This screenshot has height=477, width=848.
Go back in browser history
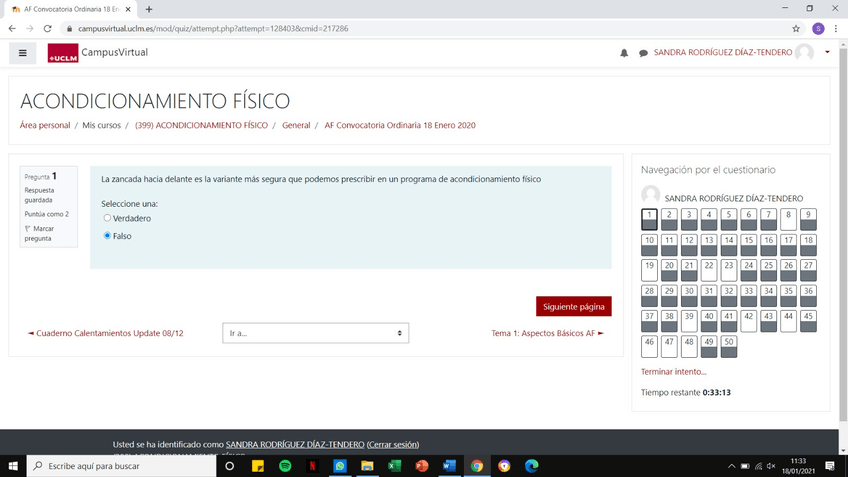[x=12, y=29]
